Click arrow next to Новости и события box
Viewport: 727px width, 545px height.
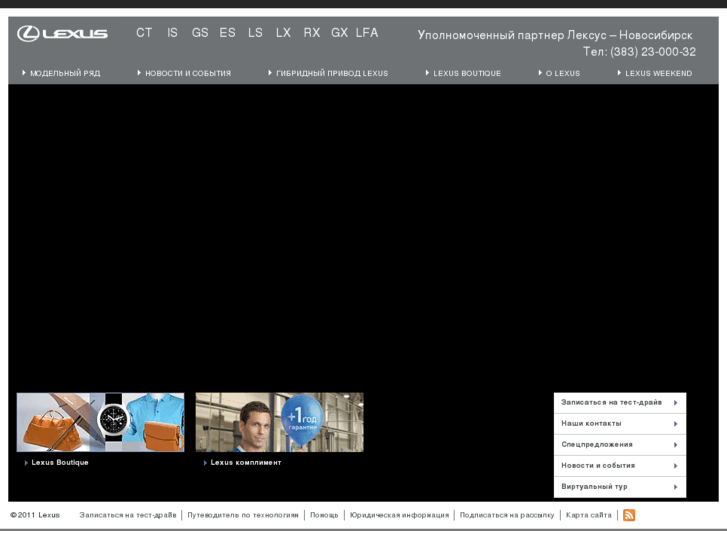coord(676,466)
